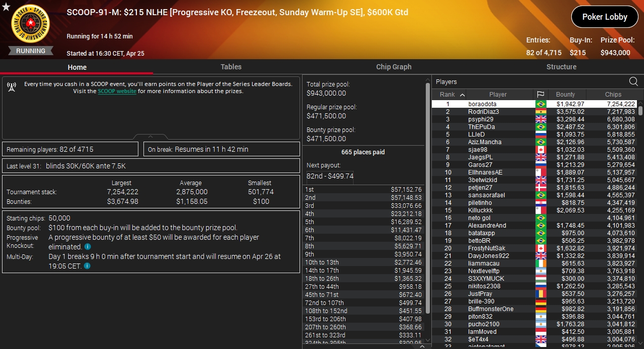Viewport: 644px width, 349px height.
Task: Click the players list scrollbar thumb
Action: pyautogui.click(x=640, y=110)
